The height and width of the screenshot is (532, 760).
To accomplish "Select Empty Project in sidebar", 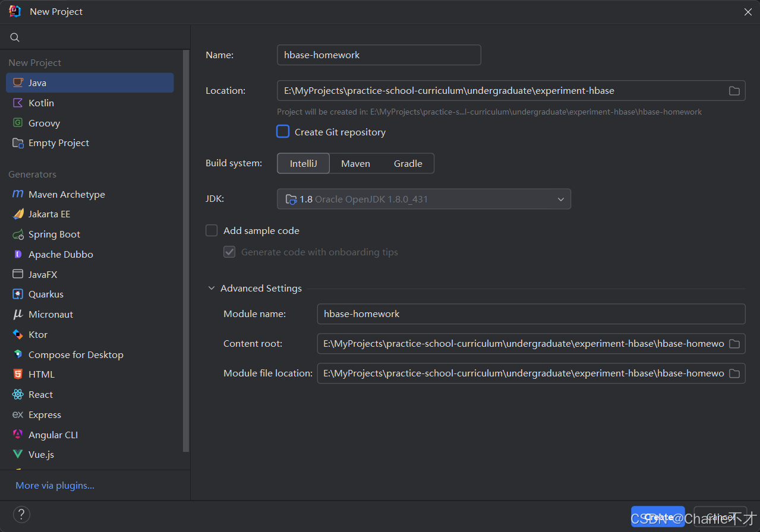I will pos(58,143).
